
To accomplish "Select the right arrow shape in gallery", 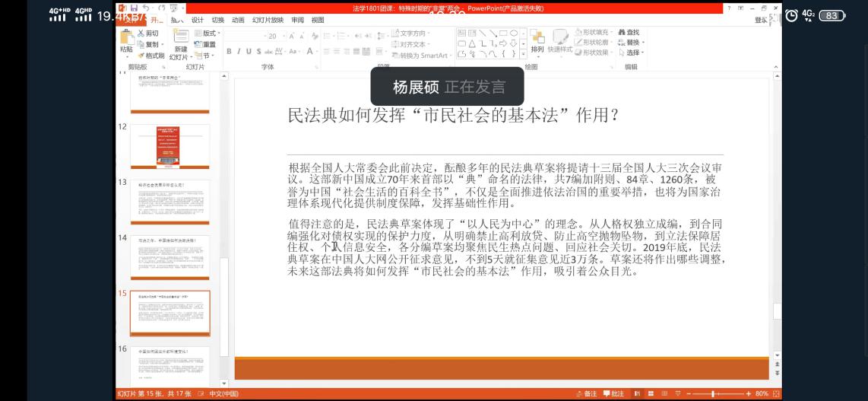I will (504, 44).
